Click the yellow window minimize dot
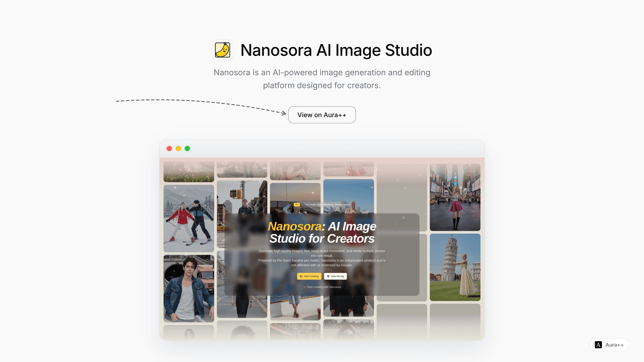Screen dimensions: 644x362 [x=178, y=148]
